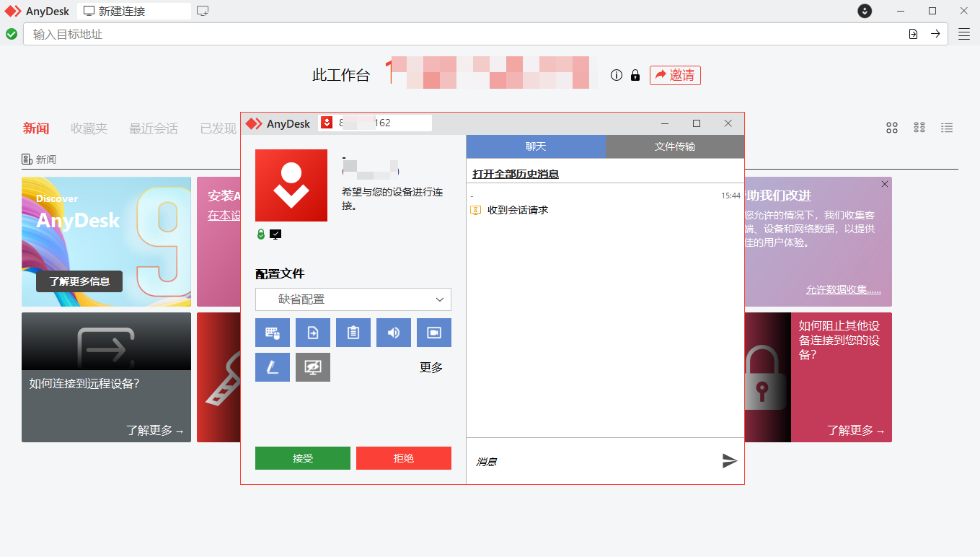Image resolution: width=980 pixels, height=557 pixels.
Task: Click the 新建连接 tab in main window
Action: click(134, 11)
